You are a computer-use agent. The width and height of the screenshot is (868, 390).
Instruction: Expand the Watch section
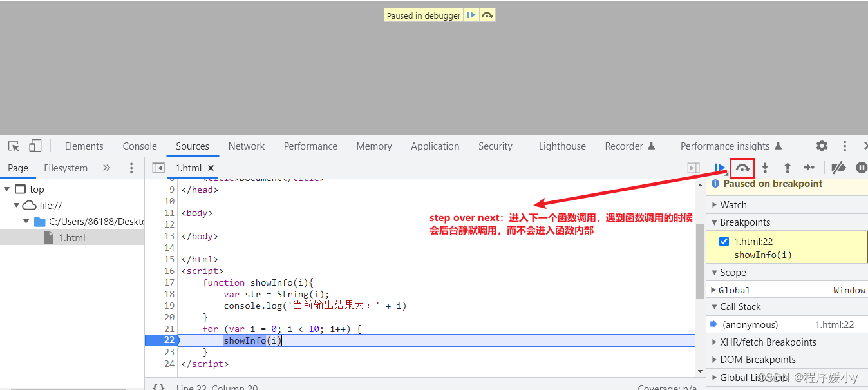pos(787,205)
